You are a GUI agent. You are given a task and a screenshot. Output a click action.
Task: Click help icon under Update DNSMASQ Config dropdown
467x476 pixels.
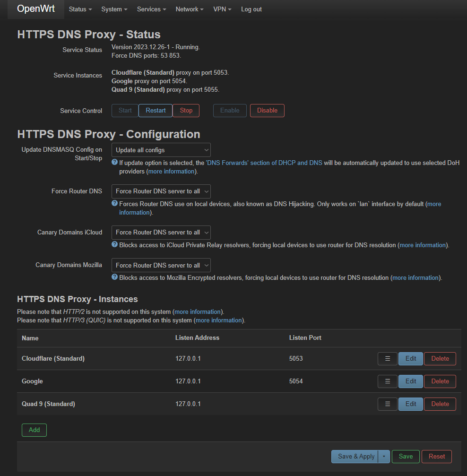click(114, 162)
